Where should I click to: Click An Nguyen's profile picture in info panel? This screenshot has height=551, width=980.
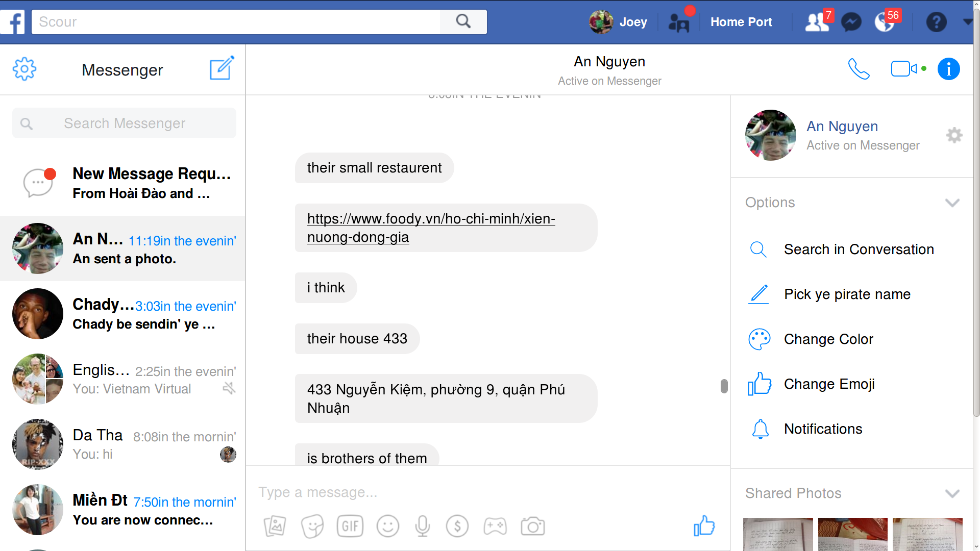(770, 135)
